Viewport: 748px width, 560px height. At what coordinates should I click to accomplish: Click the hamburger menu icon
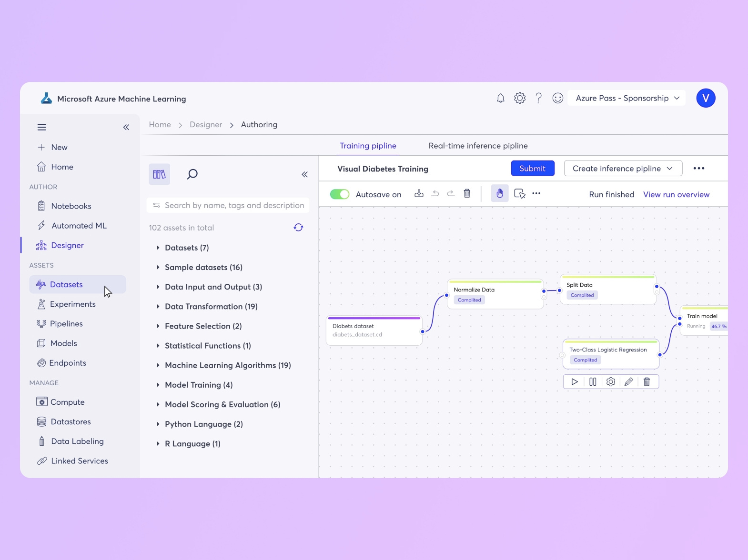click(x=42, y=127)
